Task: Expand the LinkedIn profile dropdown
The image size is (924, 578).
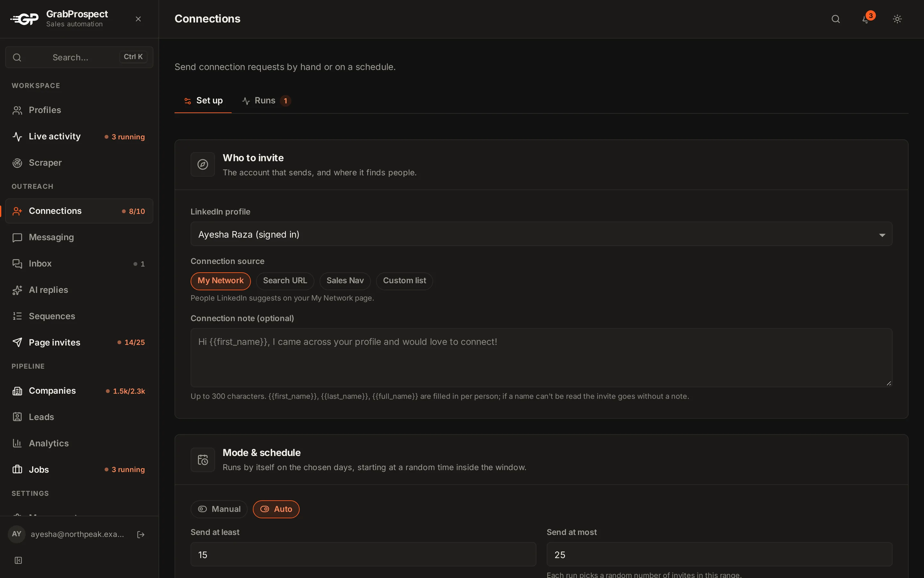Action: coord(541,234)
